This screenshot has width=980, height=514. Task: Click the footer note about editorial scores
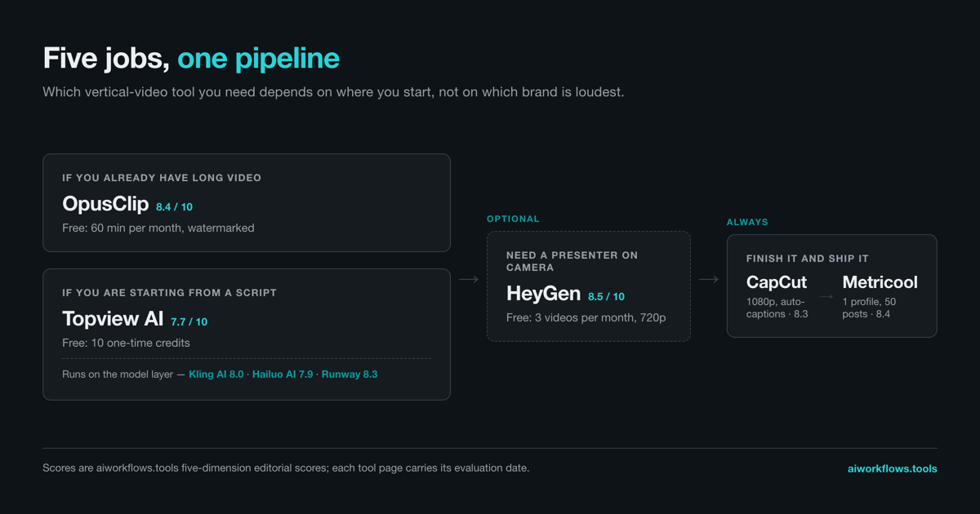click(x=286, y=468)
